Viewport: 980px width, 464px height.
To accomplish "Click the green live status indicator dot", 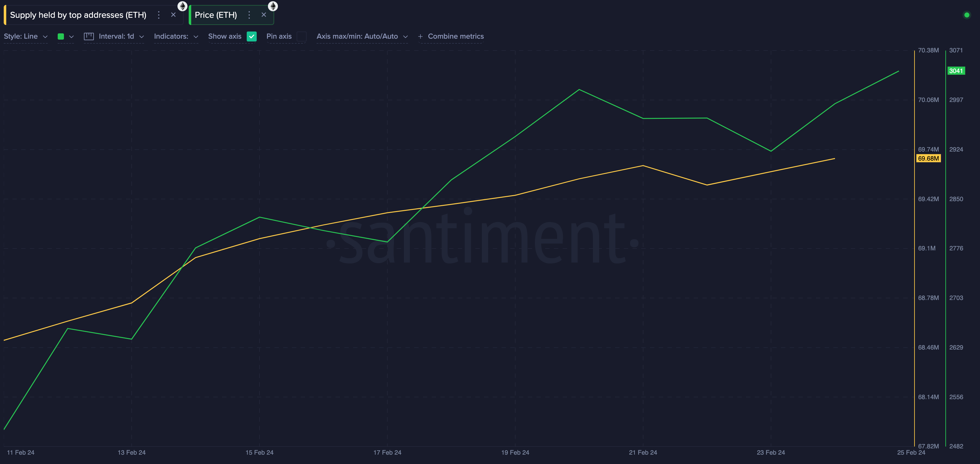I will [x=967, y=15].
